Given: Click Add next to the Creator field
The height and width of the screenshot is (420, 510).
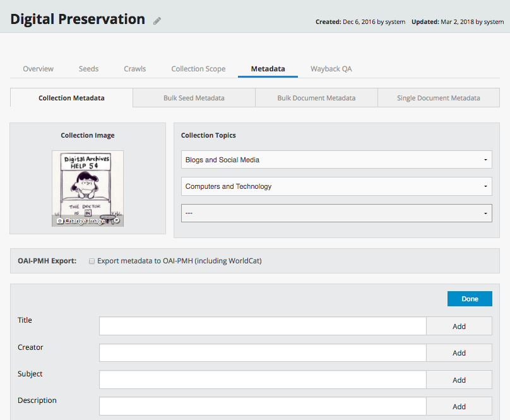Looking at the screenshot, I should tap(459, 353).
